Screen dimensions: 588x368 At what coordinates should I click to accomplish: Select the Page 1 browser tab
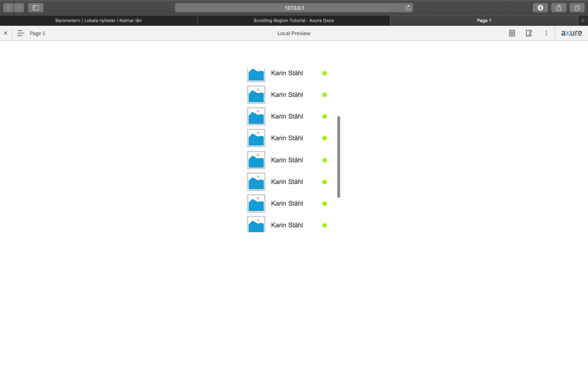click(484, 20)
